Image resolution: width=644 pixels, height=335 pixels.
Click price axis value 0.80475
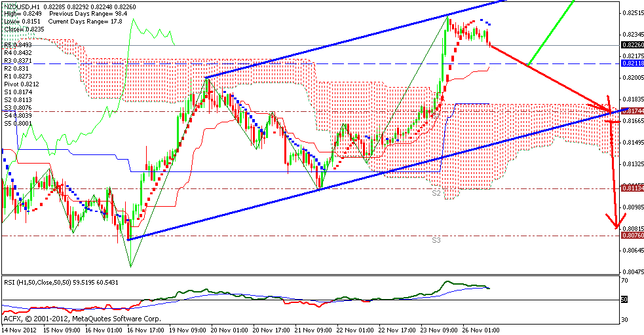click(x=633, y=272)
